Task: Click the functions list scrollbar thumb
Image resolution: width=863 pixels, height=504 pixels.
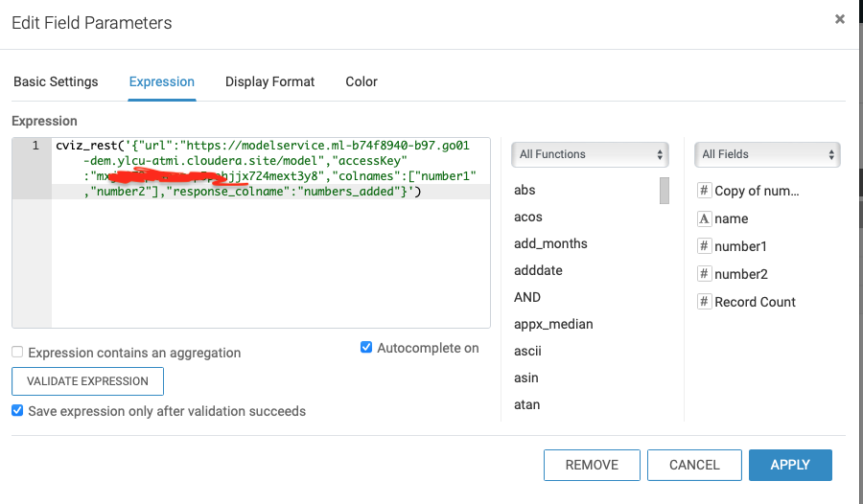Action: (x=664, y=191)
